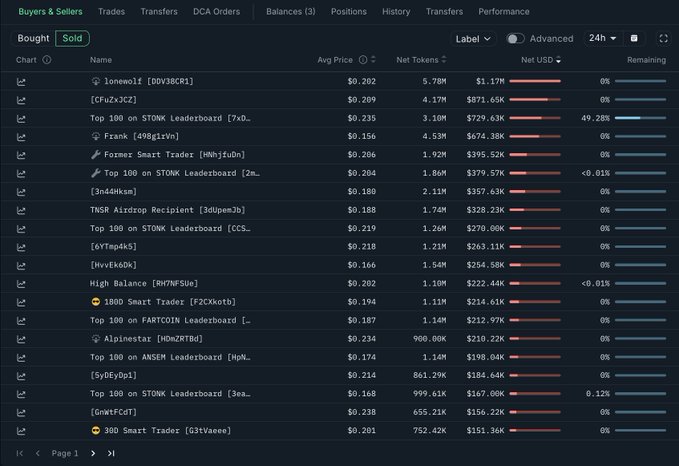Open Alpinestar [HDmZRTBd] wallet link
This screenshot has width=679, height=466.
153,338
